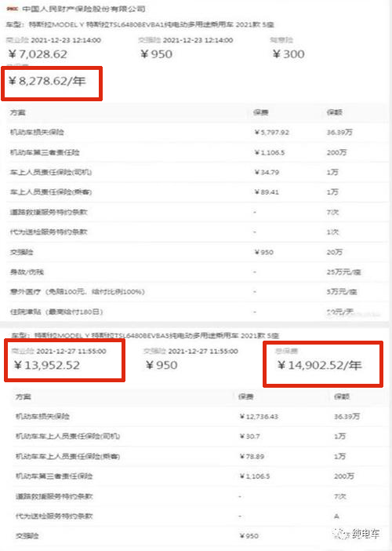This screenshot has width=392, height=551.
Task: Click the 保额 column header in the second table
Action: (342, 396)
